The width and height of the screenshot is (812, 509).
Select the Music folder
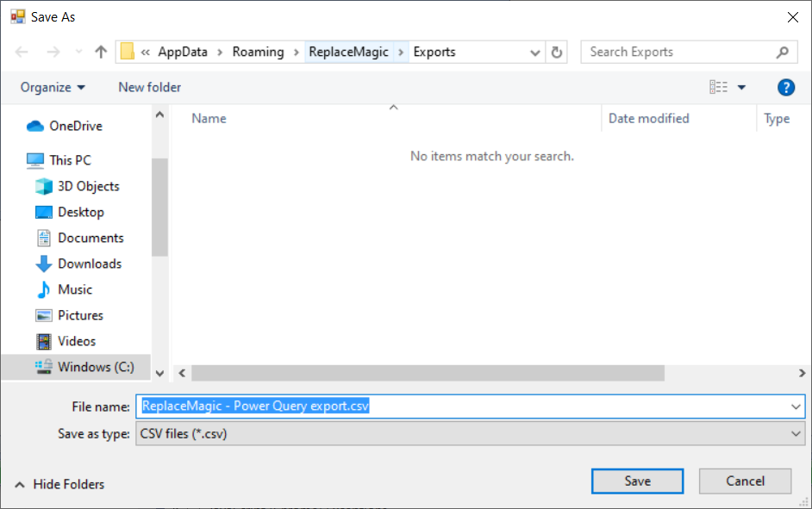(x=74, y=289)
